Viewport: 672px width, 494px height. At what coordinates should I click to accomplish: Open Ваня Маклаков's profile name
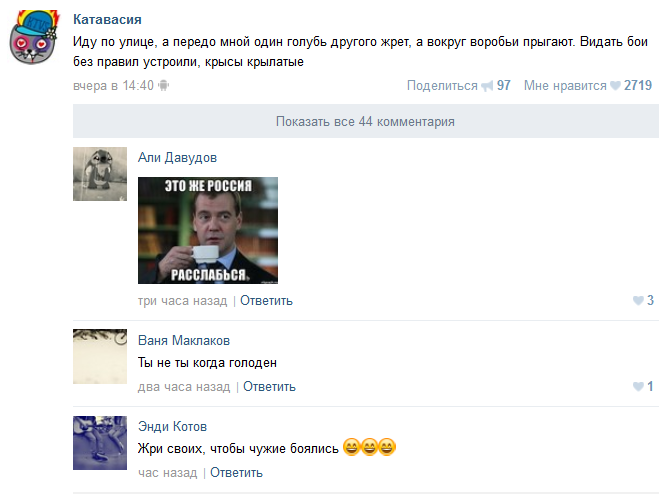[x=184, y=341]
